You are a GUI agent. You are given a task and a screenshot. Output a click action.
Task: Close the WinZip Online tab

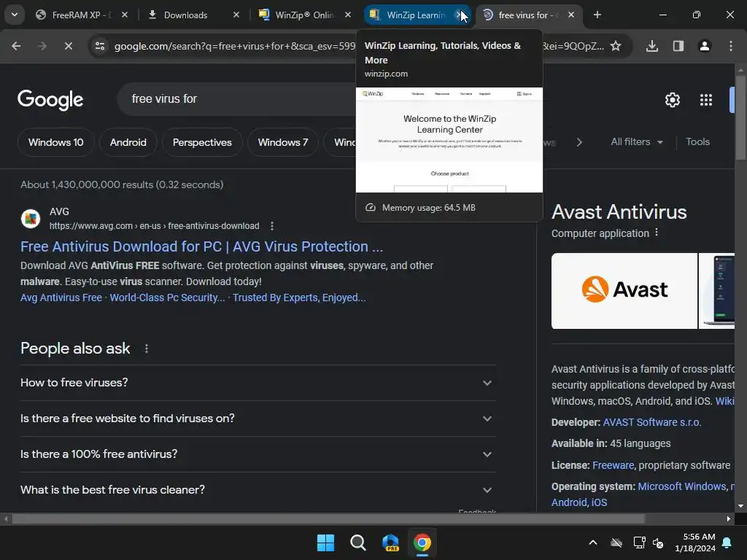coord(348,15)
